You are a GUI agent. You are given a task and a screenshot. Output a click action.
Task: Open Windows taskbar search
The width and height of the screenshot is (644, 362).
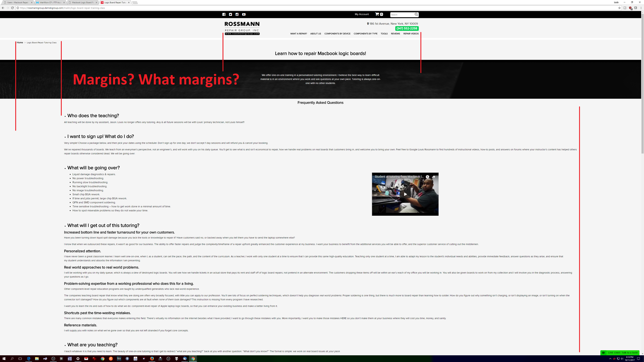pyautogui.click(x=12, y=358)
